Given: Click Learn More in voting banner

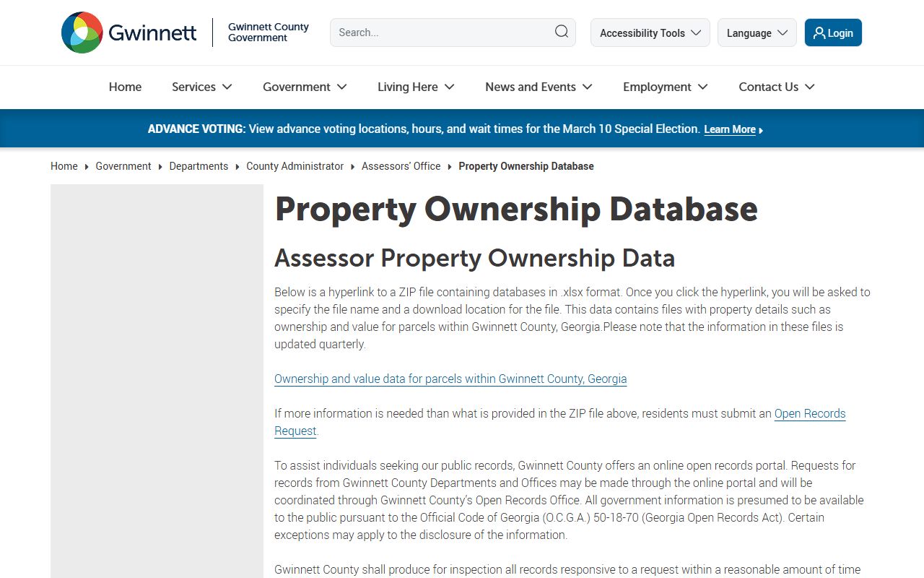Looking at the screenshot, I should click(730, 129).
